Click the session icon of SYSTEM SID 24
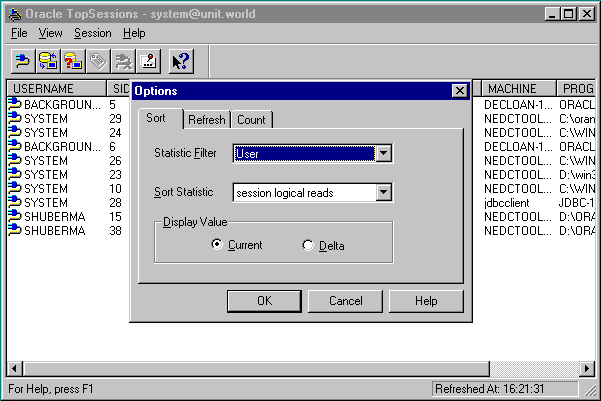Screen dimensions: 601x401 (15, 132)
